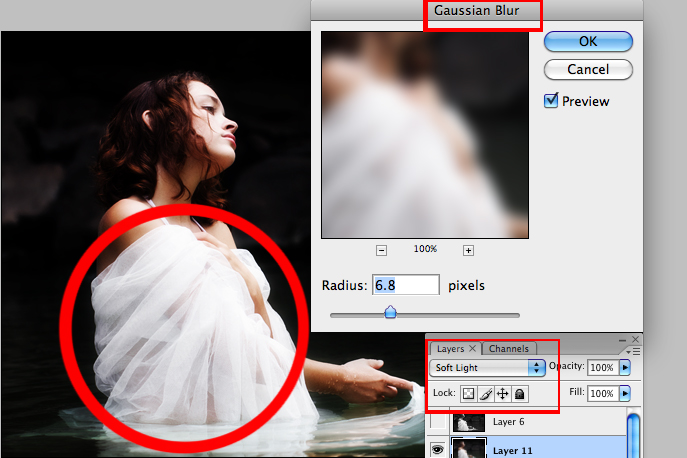Screen dimensions: 687x458
Task: Lock layer position
Action: pyautogui.click(x=503, y=394)
